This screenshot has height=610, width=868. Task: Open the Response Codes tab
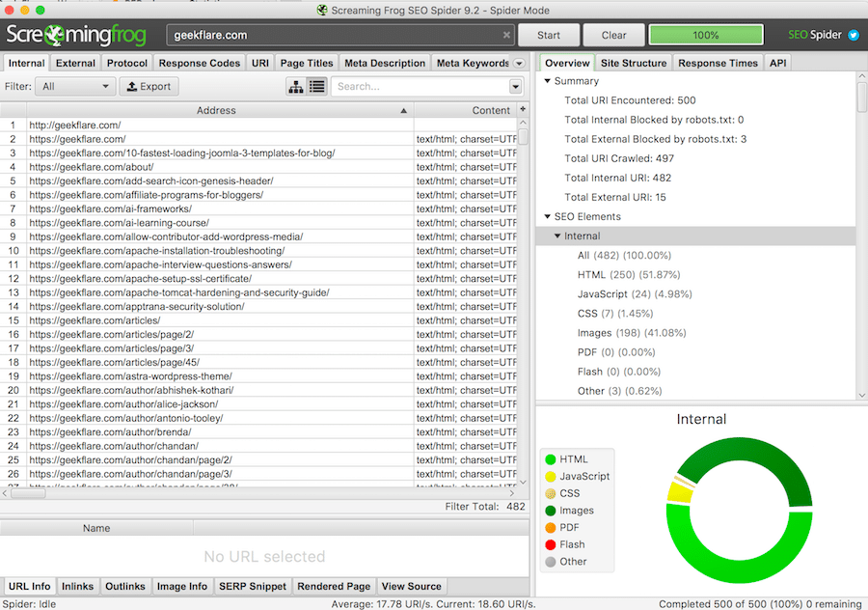coord(200,63)
